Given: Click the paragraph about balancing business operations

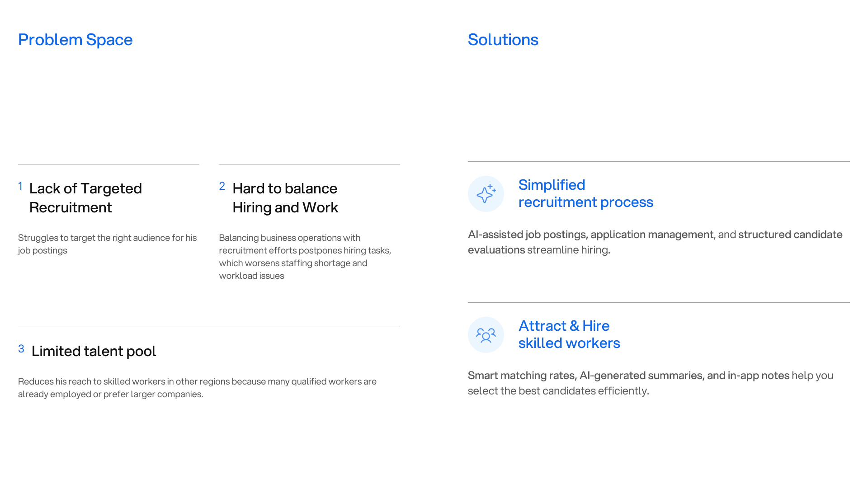Looking at the screenshot, I should pyautogui.click(x=305, y=257).
